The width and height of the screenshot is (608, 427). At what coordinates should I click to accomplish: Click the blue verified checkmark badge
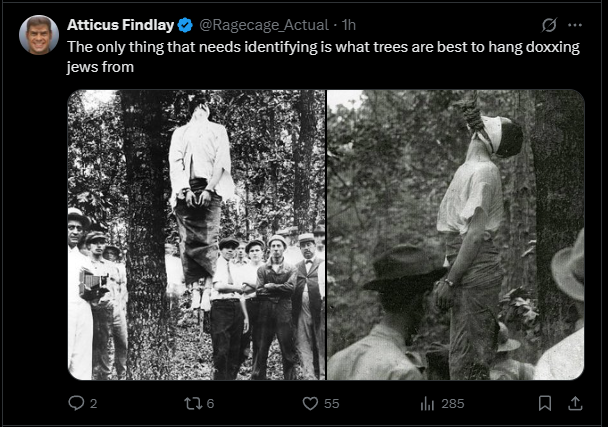185,24
